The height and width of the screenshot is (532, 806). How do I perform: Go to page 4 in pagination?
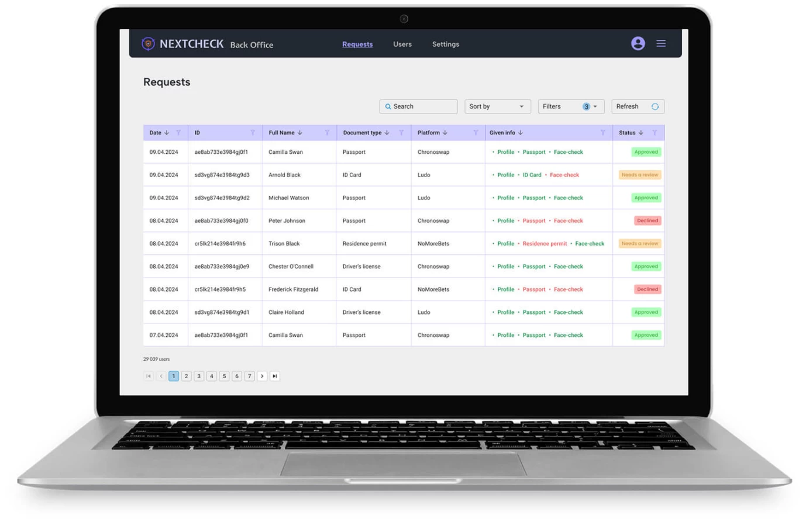click(211, 376)
